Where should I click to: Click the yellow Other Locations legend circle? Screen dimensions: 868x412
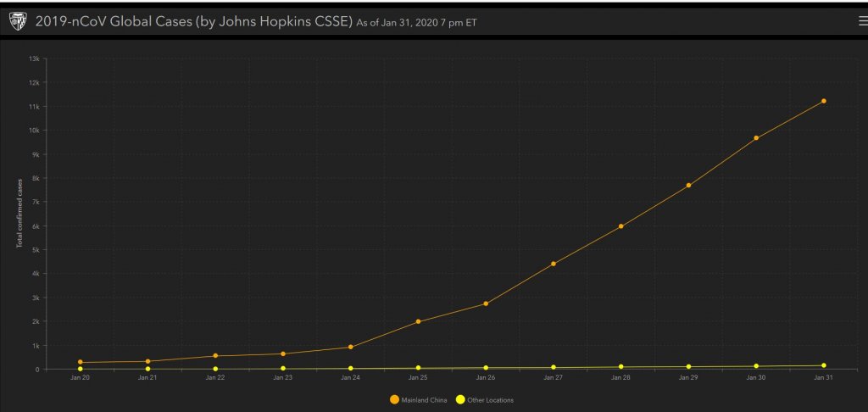(x=460, y=399)
